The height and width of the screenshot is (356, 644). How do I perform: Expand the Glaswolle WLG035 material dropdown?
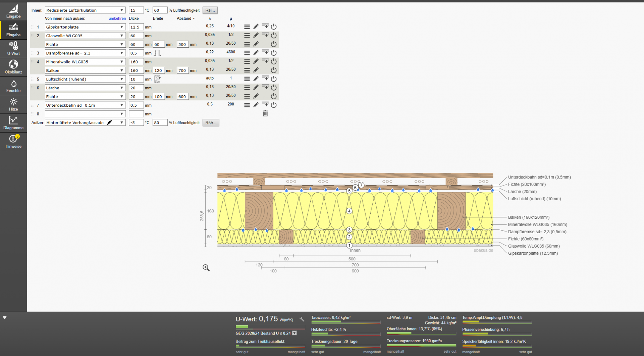[x=85, y=36]
